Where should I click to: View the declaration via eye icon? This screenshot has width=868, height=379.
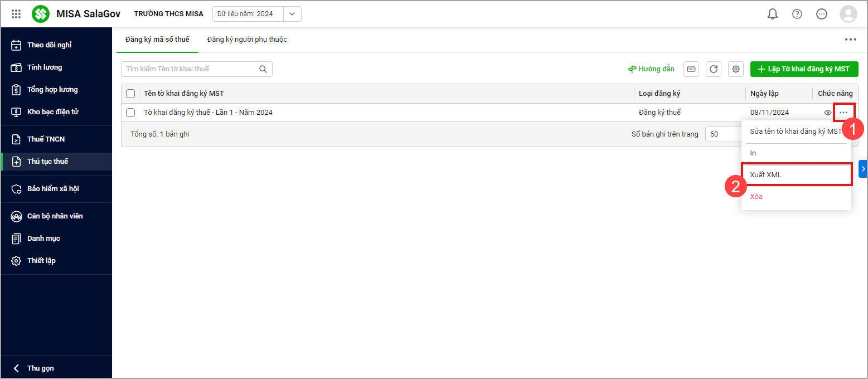pyautogui.click(x=828, y=113)
